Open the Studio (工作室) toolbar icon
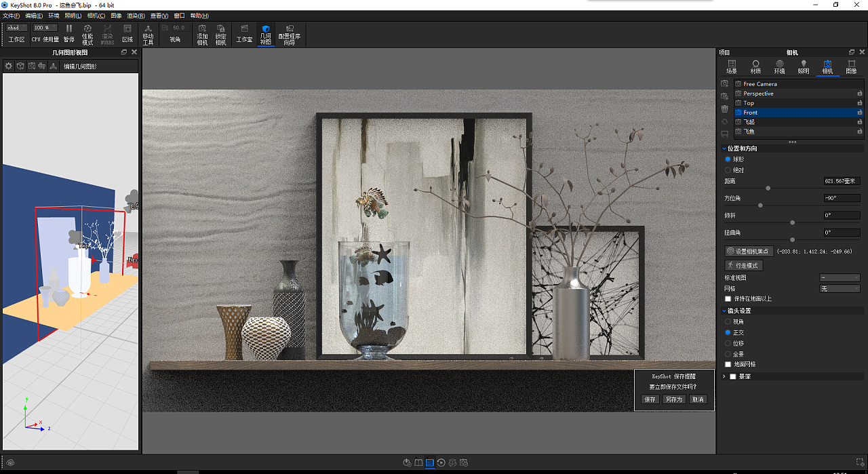Viewport: 868px width, 474px height. point(244,34)
